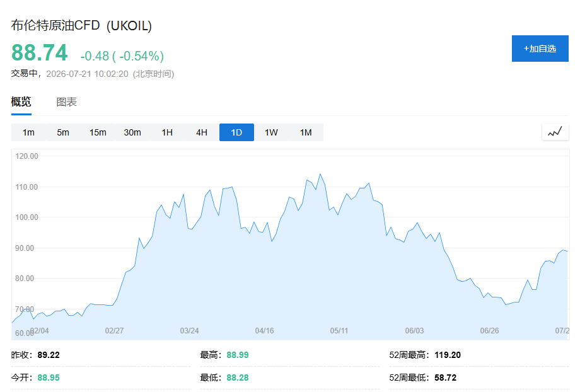Click the active 1D interval button
Image resolution: width=580 pixels, height=392 pixels.
(237, 132)
